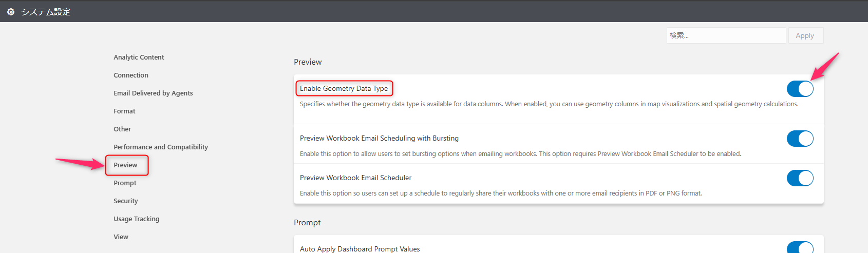This screenshot has height=253, width=868.
Task: Open the Analytic Content section
Action: tap(139, 57)
